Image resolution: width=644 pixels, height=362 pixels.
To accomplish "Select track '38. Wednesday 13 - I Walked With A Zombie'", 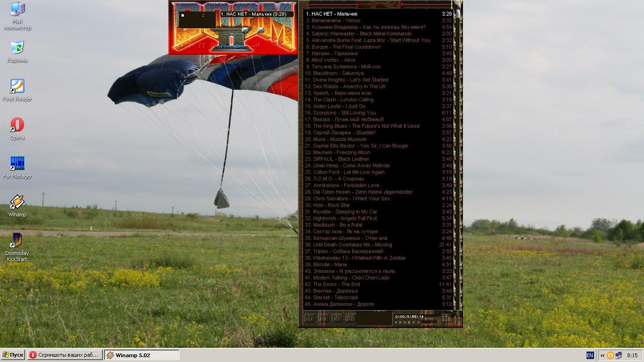I will 378,257.
